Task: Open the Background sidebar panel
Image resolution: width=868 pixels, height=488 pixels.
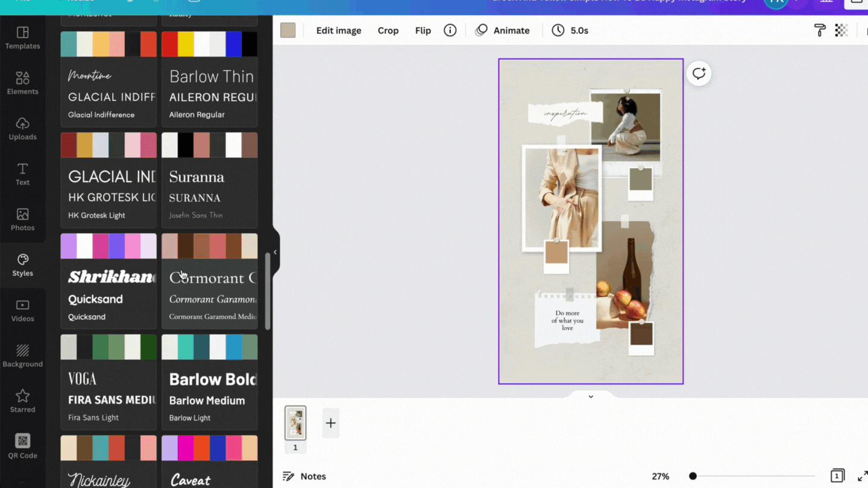Action: (22, 356)
